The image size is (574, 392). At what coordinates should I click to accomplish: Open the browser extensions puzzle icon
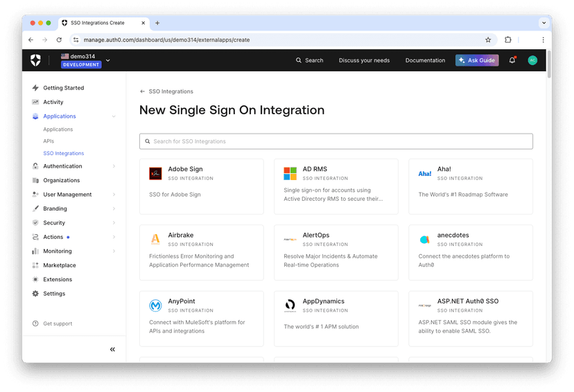[508, 40]
